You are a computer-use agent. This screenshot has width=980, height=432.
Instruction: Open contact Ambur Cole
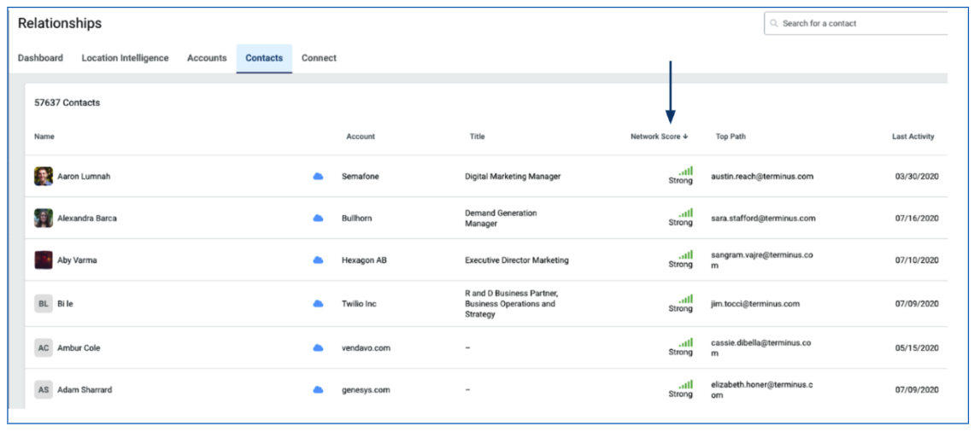coord(79,347)
